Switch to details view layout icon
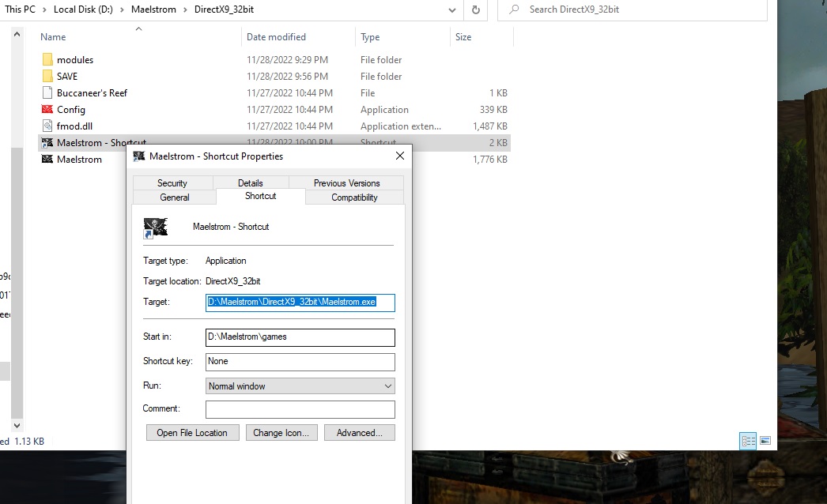827x504 pixels. pos(748,441)
